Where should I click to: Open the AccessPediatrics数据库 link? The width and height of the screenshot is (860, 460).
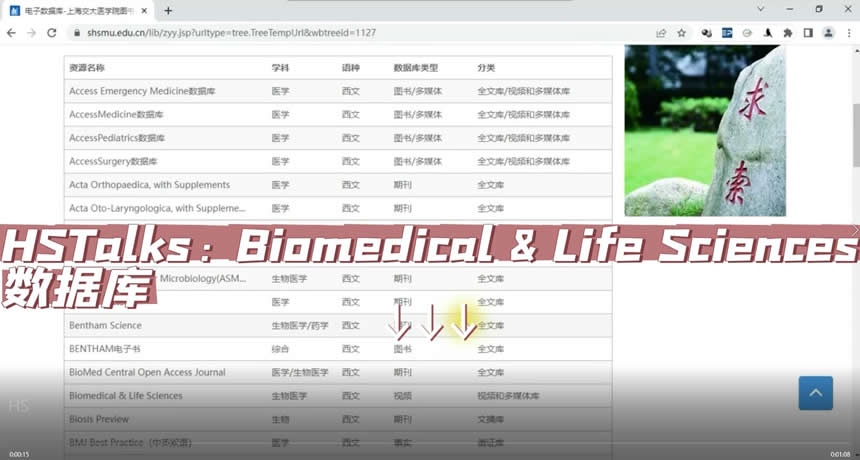(x=117, y=138)
